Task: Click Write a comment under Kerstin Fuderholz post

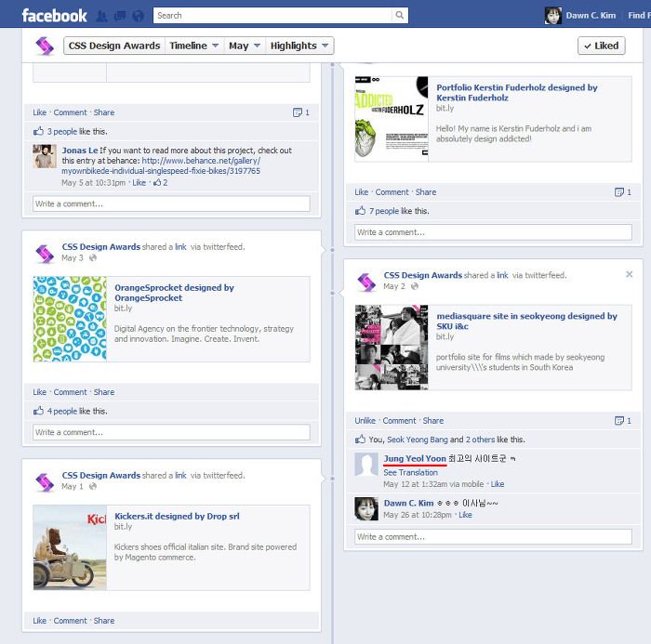Action: tap(493, 232)
